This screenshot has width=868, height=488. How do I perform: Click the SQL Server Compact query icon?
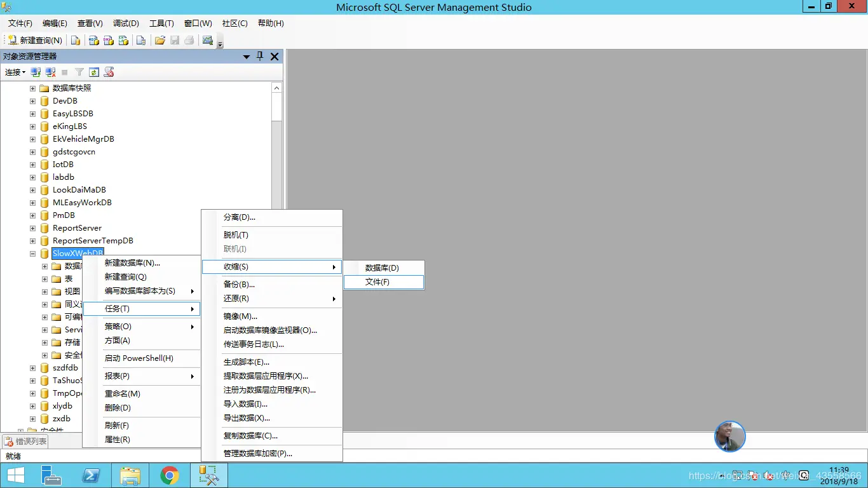141,40
